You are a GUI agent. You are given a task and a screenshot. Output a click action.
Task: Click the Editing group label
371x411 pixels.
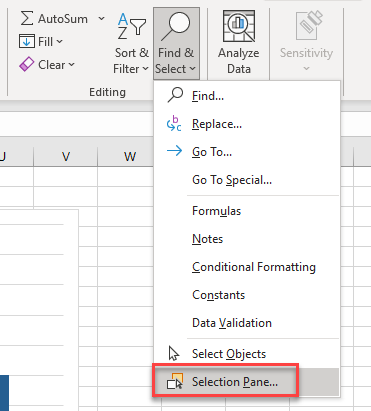pyautogui.click(x=107, y=92)
